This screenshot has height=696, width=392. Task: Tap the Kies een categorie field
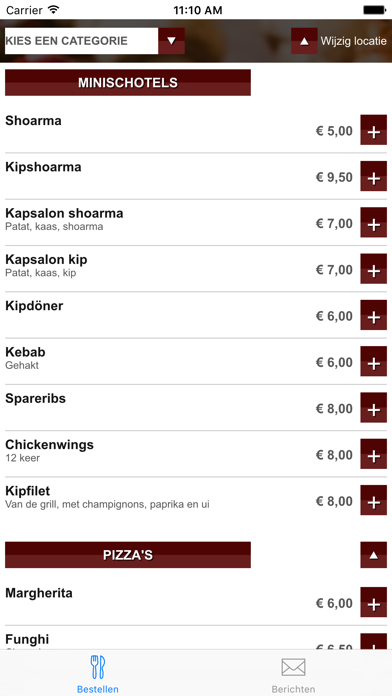click(x=81, y=41)
